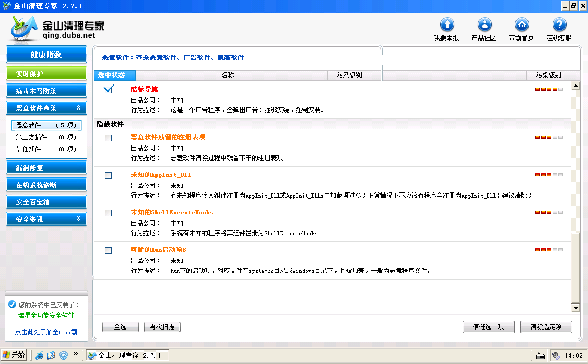This screenshot has height=364, width=588.
Task: Open 病毒木马防杀 section
Action: pos(46,91)
